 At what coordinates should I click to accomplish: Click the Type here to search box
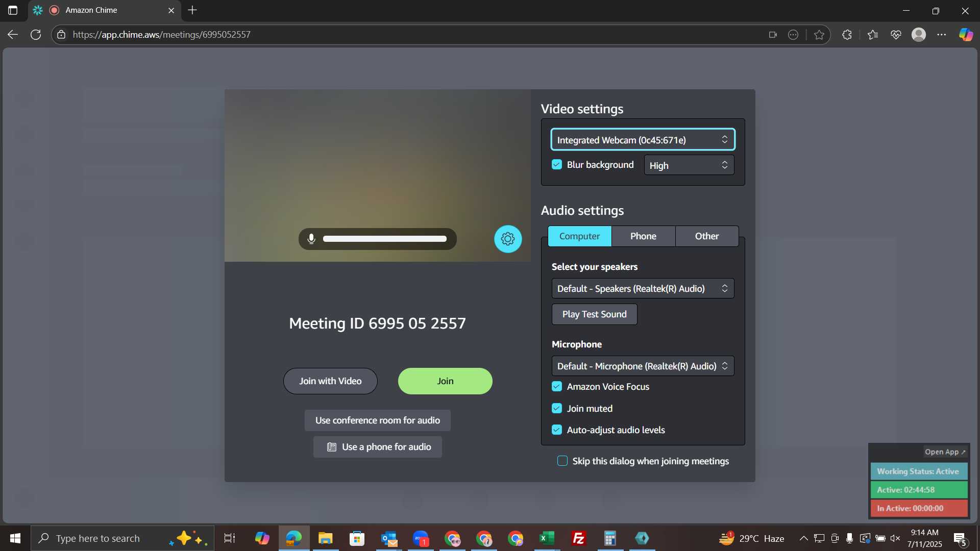tap(122, 538)
